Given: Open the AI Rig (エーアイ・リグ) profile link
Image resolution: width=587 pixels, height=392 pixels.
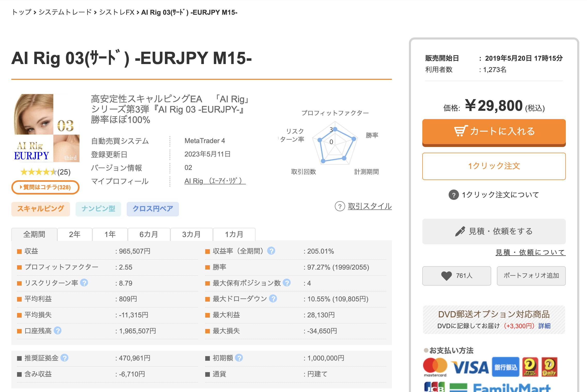Looking at the screenshot, I should click(215, 181).
